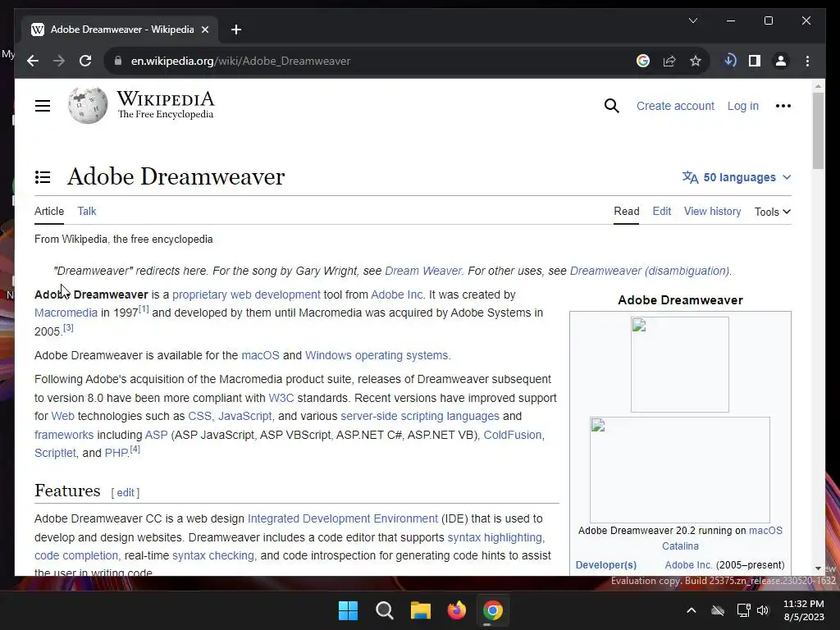
Task: View site info padlock icon
Action: tap(118, 61)
